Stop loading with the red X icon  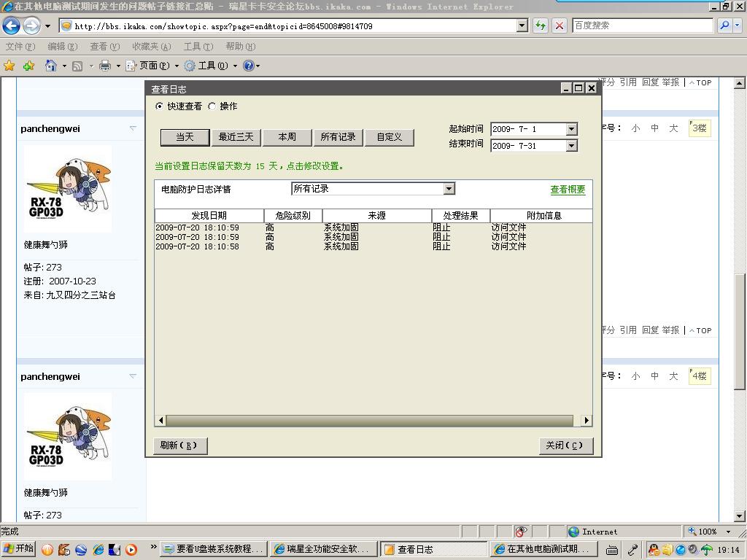tap(560, 26)
